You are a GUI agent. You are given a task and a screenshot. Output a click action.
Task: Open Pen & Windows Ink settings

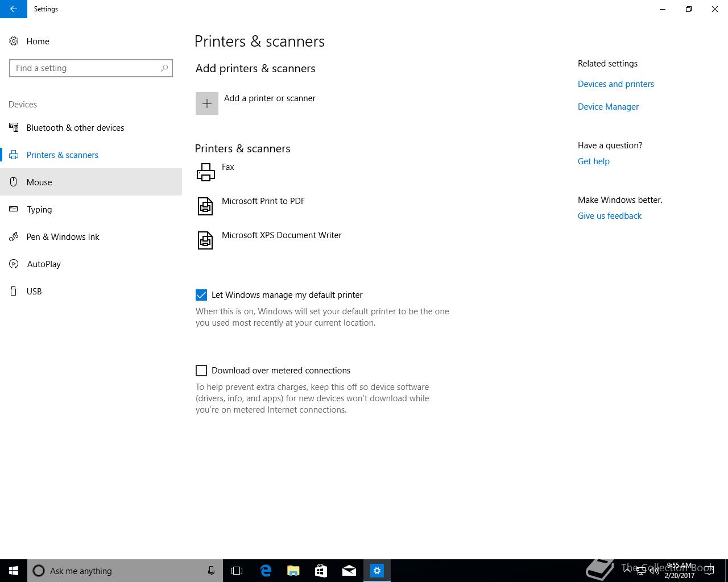(x=91, y=237)
